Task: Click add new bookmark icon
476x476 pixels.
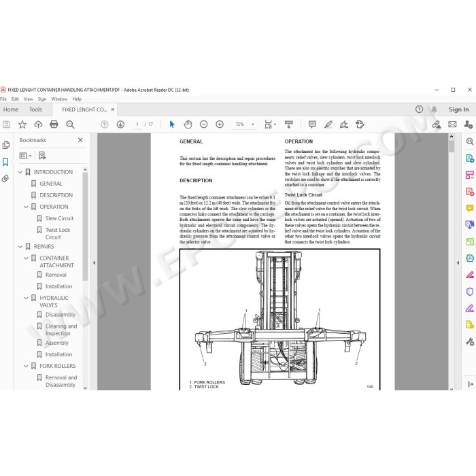Action: 42,156
